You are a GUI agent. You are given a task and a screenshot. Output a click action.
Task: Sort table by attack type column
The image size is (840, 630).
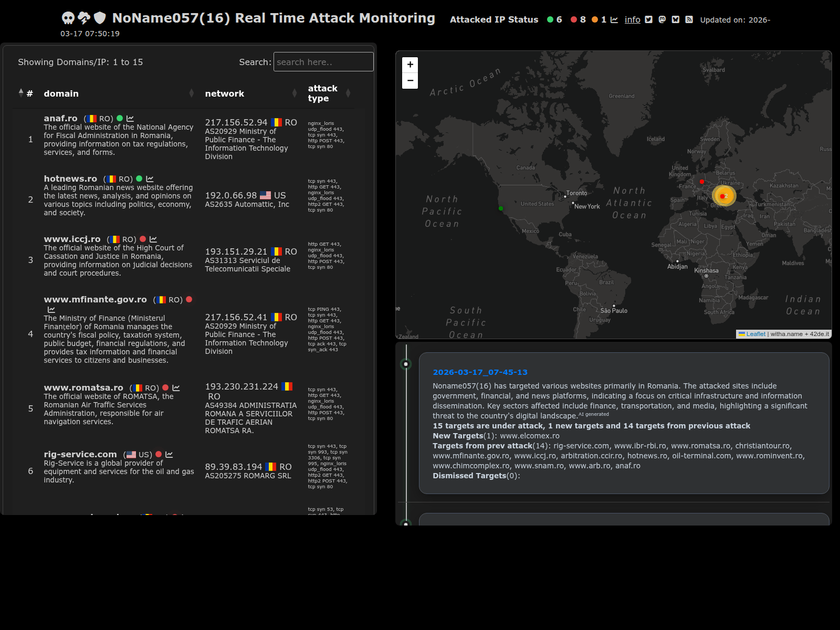322,93
